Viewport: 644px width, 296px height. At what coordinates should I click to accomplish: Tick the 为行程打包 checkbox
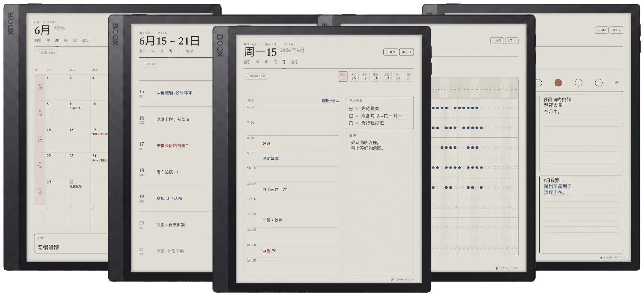(351, 123)
